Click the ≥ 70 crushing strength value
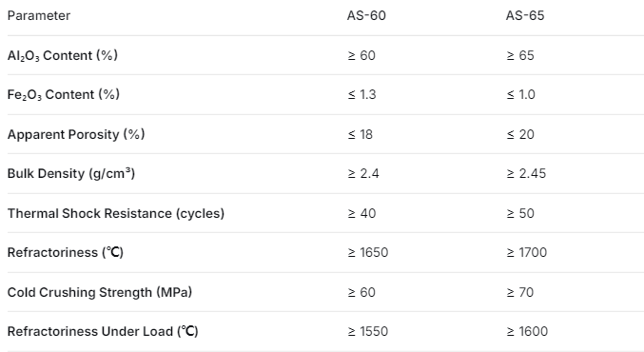The width and height of the screenshot is (644, 352). tap(520, 292)
